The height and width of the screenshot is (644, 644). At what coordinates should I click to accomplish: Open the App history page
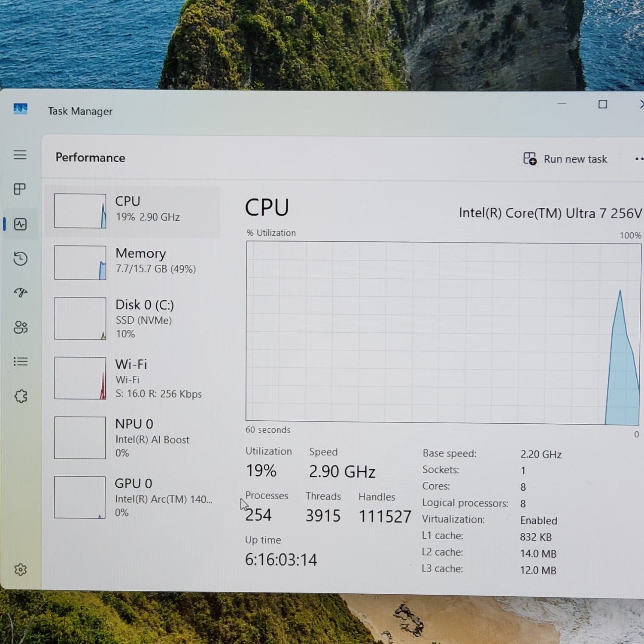[x=20, y=258]
